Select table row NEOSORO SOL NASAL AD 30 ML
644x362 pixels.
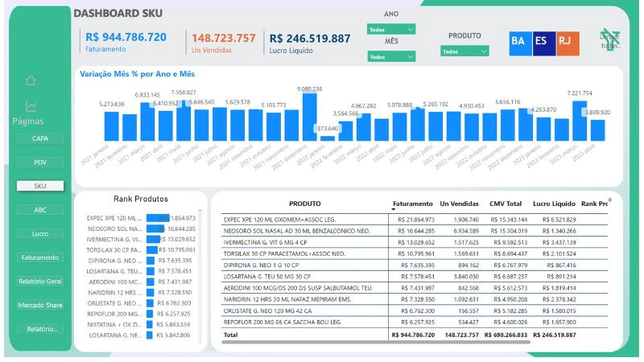(414, 231)
